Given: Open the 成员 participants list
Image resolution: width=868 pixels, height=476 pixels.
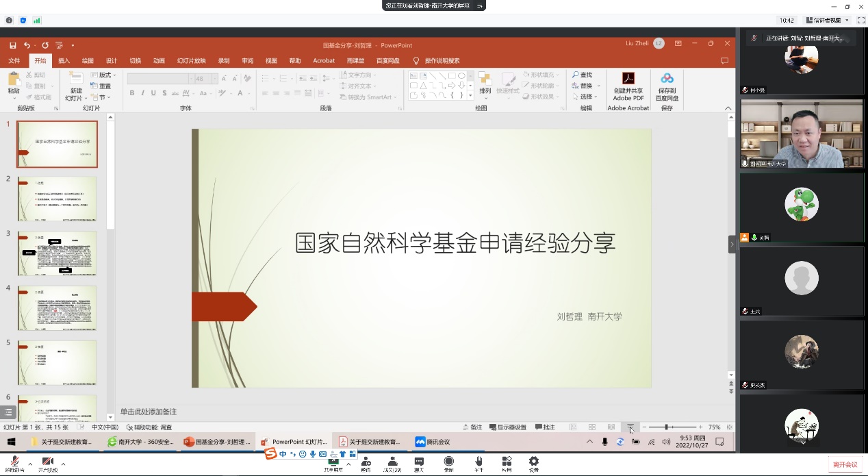Looking at the screenshot, I should point(392,464).
